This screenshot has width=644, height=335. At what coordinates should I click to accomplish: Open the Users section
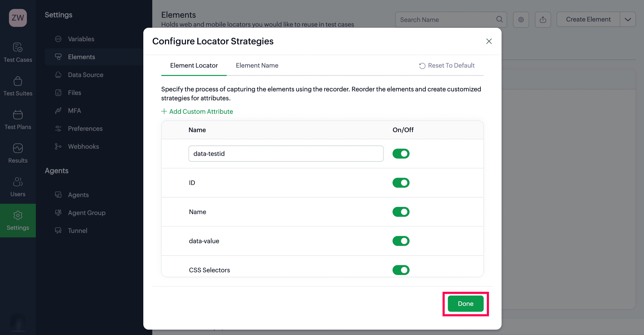pos(18,187)
